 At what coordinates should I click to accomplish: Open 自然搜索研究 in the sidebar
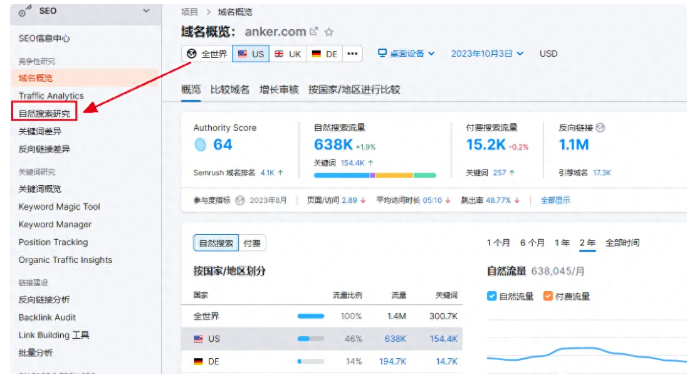tap(44, 113)
